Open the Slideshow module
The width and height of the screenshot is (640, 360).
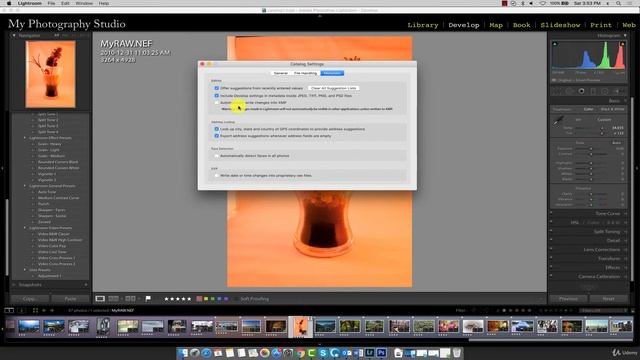560,25
